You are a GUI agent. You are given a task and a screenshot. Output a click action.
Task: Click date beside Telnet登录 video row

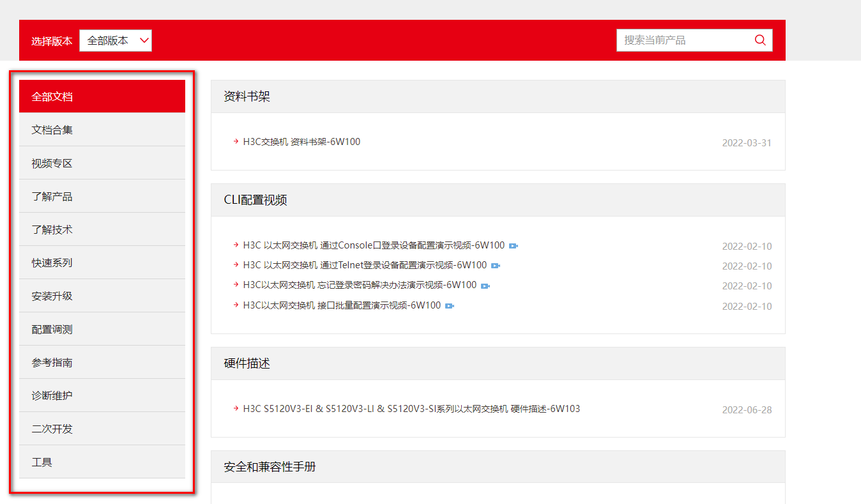click(747, 266)
